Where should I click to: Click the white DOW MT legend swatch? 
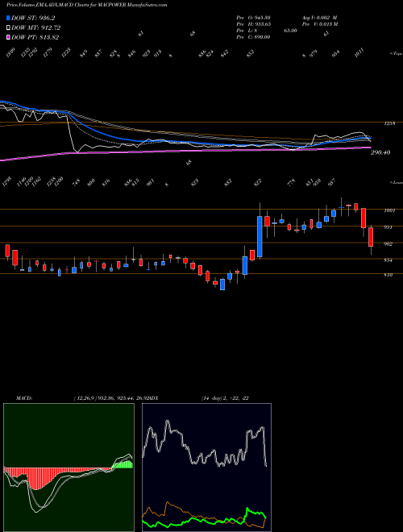8,28
